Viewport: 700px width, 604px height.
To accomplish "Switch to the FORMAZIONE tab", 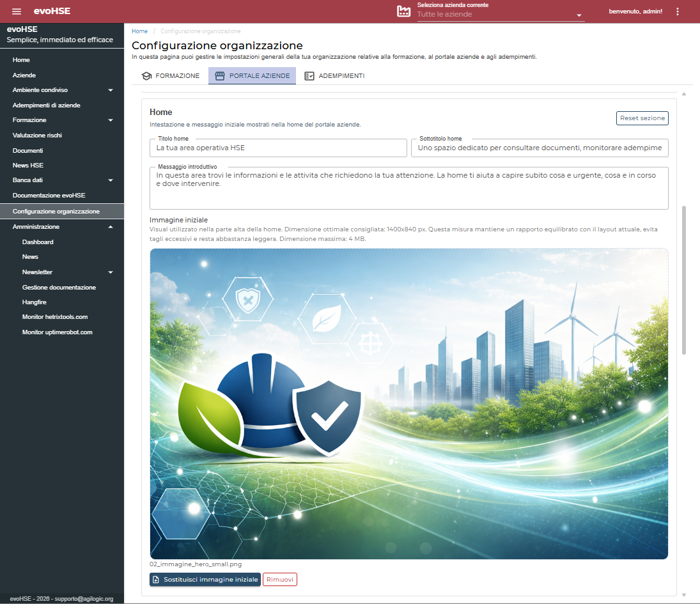I will click(171, 76).
